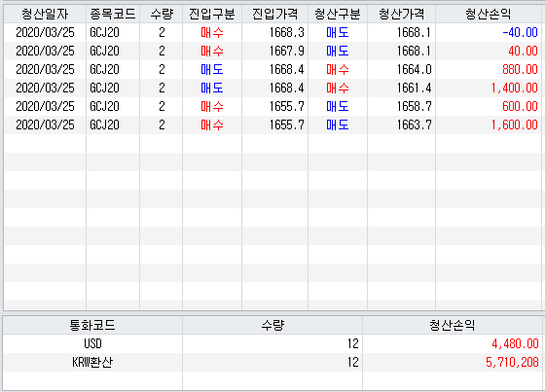Click 청산손익 header in upper table
Screen dimensions: 545x392
point(489,14)
